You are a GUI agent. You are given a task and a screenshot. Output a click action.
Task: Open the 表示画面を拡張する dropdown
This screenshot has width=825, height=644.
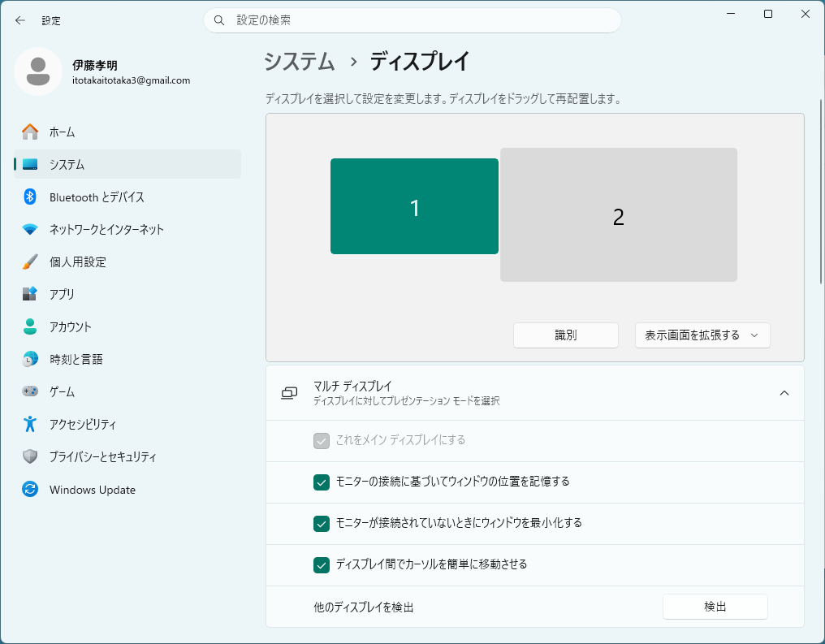click(x=702, y=335)
